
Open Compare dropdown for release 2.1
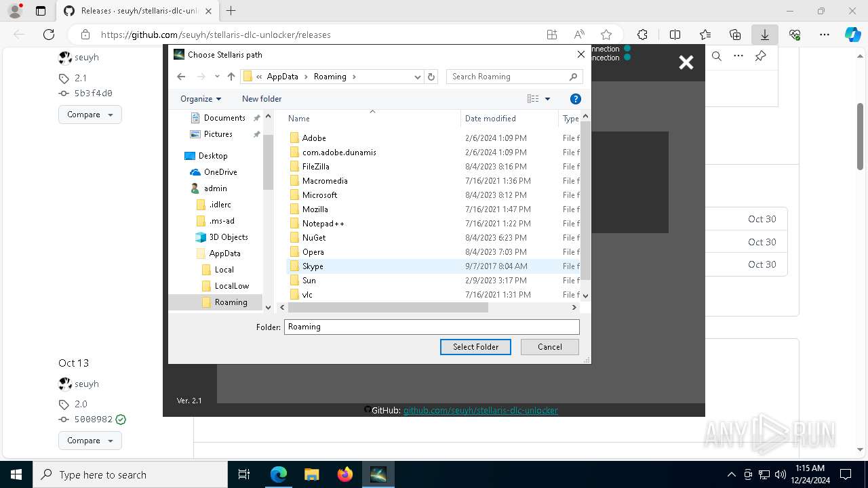coord(90,115)
